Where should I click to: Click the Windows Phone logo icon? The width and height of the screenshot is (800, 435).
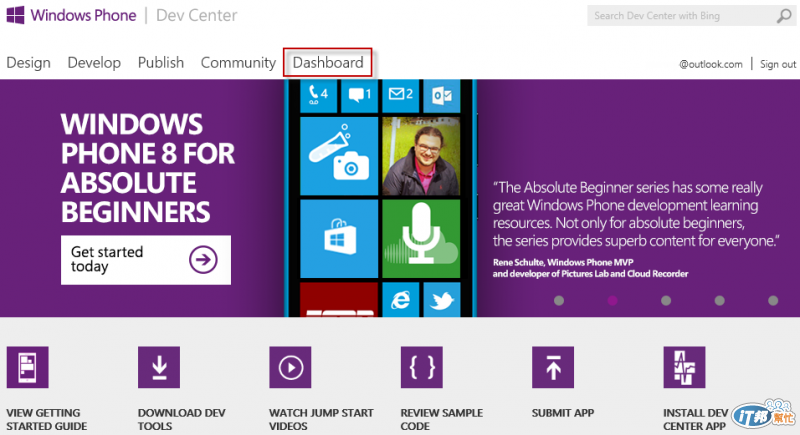pos(15,15)
